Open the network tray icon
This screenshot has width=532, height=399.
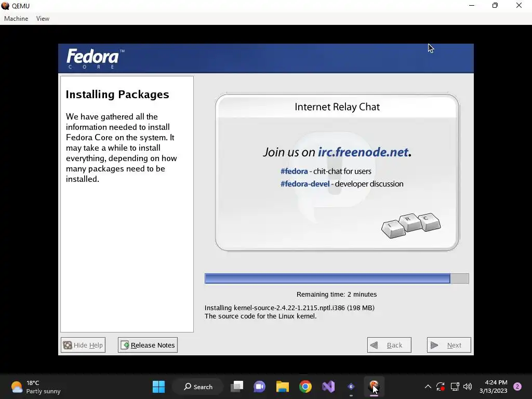pyautogui.click(x=455, y=387)
